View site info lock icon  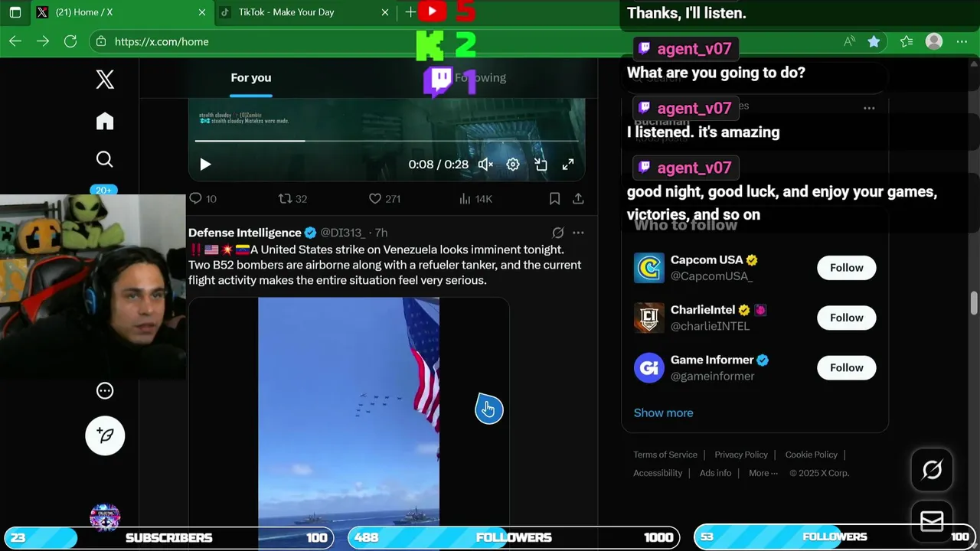point(101,41)
